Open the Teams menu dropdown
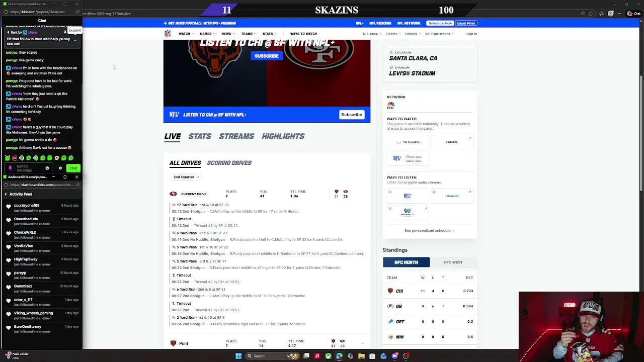Image resolution: width=644 pixels, height=362 pixels. (x=248, y=34)
